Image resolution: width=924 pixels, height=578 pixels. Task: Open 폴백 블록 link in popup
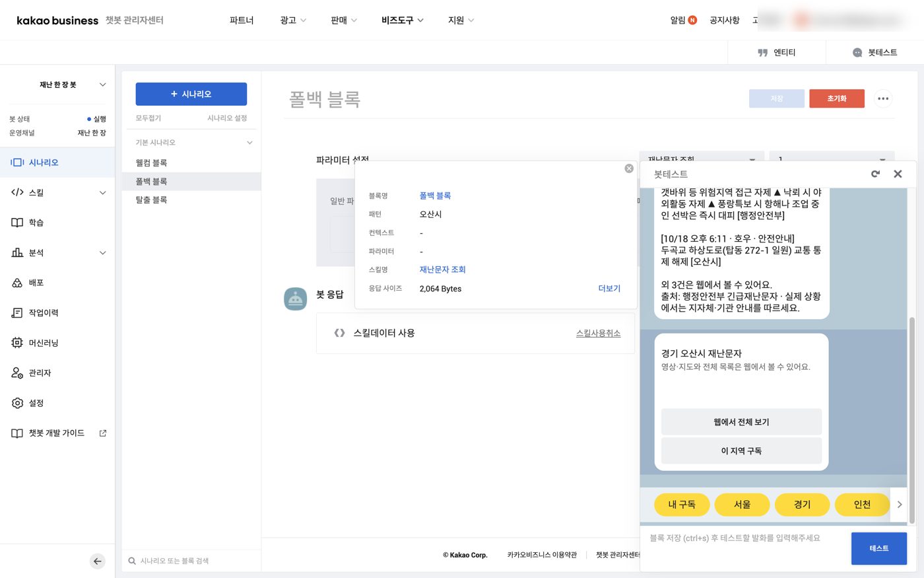click(435, 196)
